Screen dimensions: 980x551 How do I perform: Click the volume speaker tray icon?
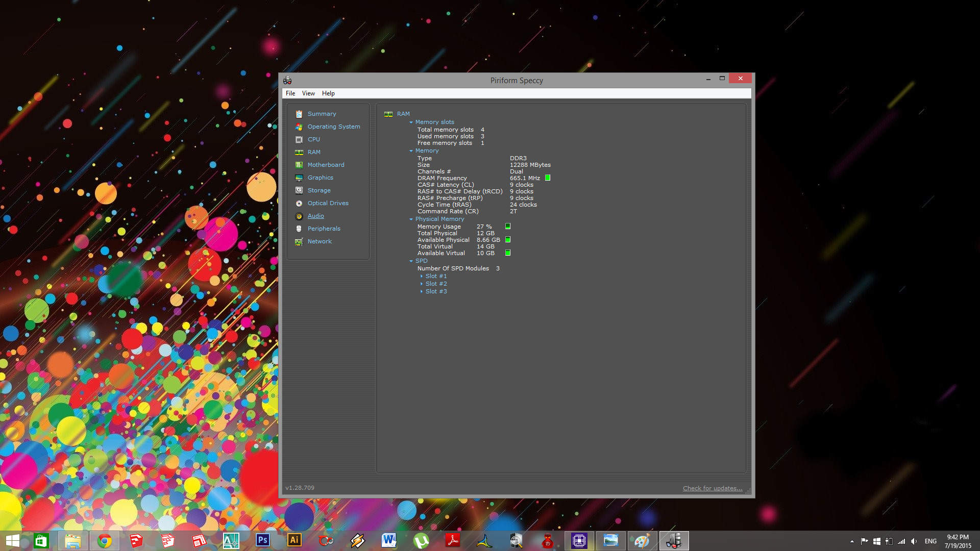pos(914,541)
